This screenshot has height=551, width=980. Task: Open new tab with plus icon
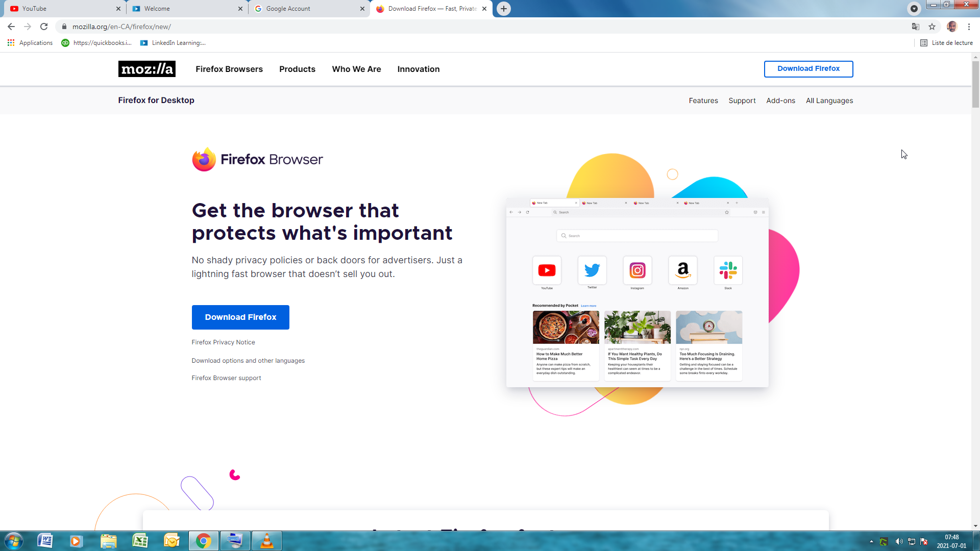[504, 9]
